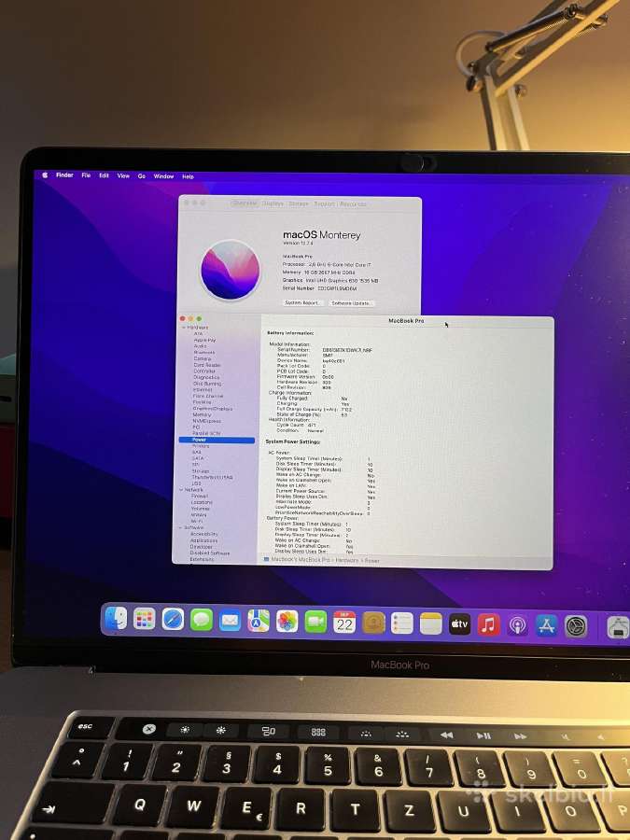Open the Apple menu
The width and height of the screenshot is (630, 840).
tap(45, 175)
